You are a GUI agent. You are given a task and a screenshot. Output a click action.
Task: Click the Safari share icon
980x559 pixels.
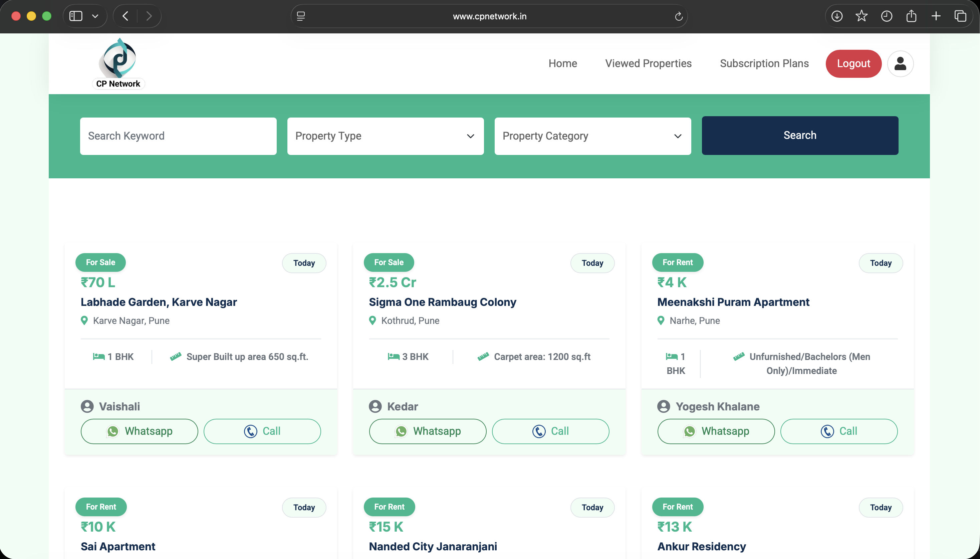911,16
